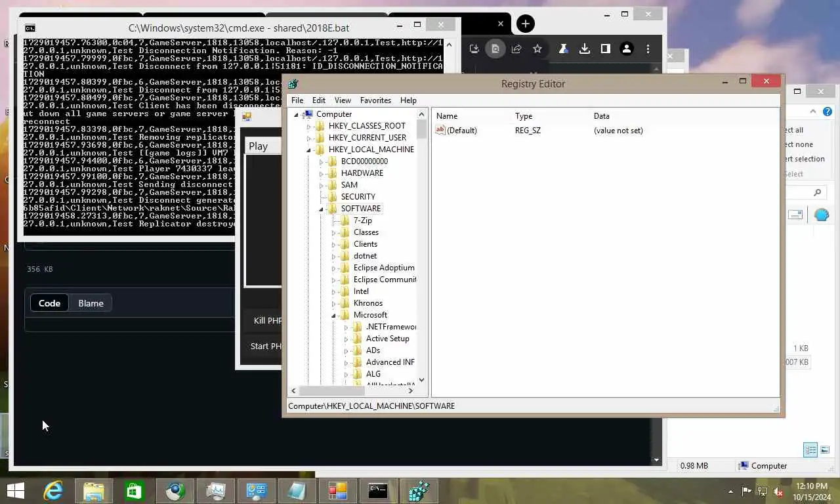Viewport: 840px width, 504px height.
Task: Click the page search icon in the browser address bar
Action: 495,49
